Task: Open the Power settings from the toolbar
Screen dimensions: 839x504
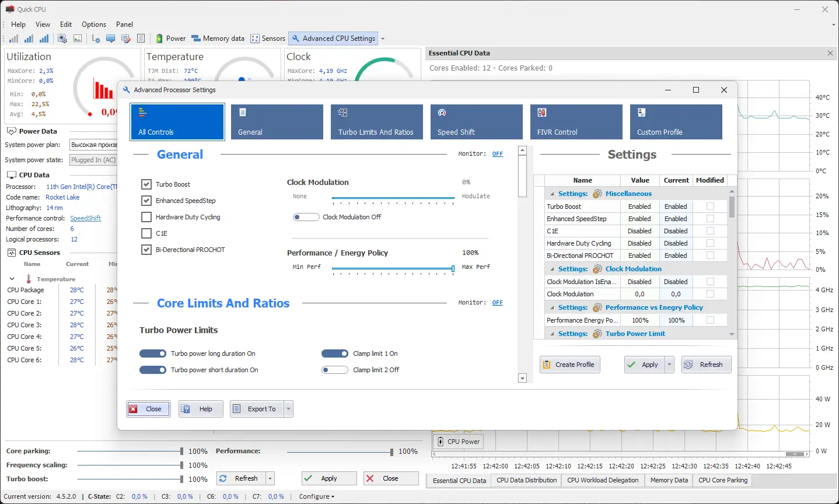Action: click(x=170, y=38)
